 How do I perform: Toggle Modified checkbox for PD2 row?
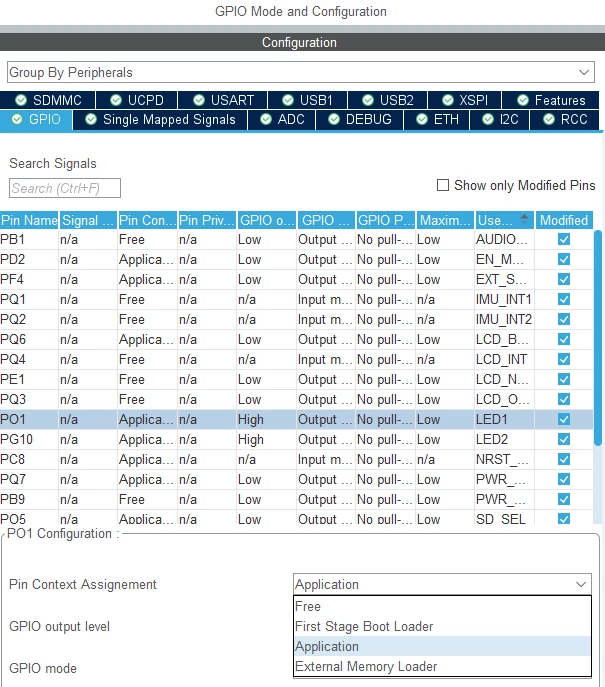(564, 259)
